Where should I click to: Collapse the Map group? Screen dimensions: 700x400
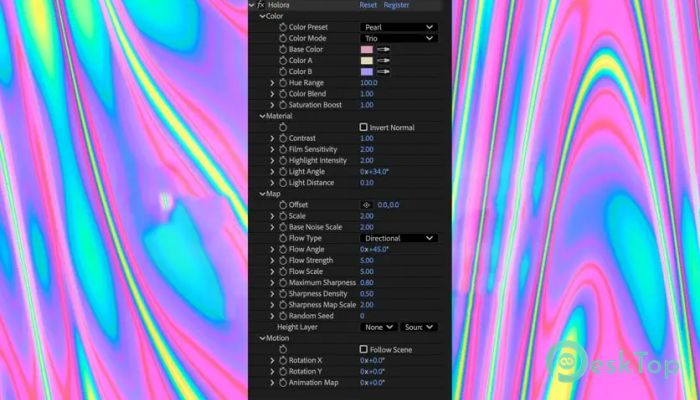tap(262, 194)
